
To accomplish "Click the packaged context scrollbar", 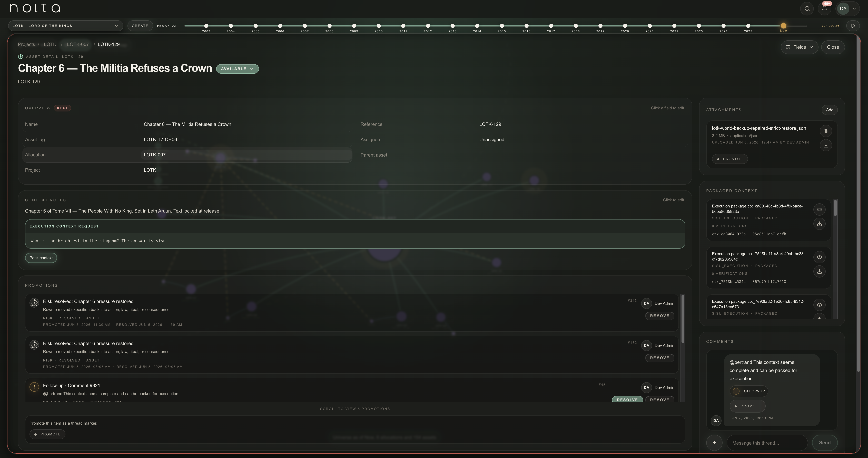I will 835,208.
